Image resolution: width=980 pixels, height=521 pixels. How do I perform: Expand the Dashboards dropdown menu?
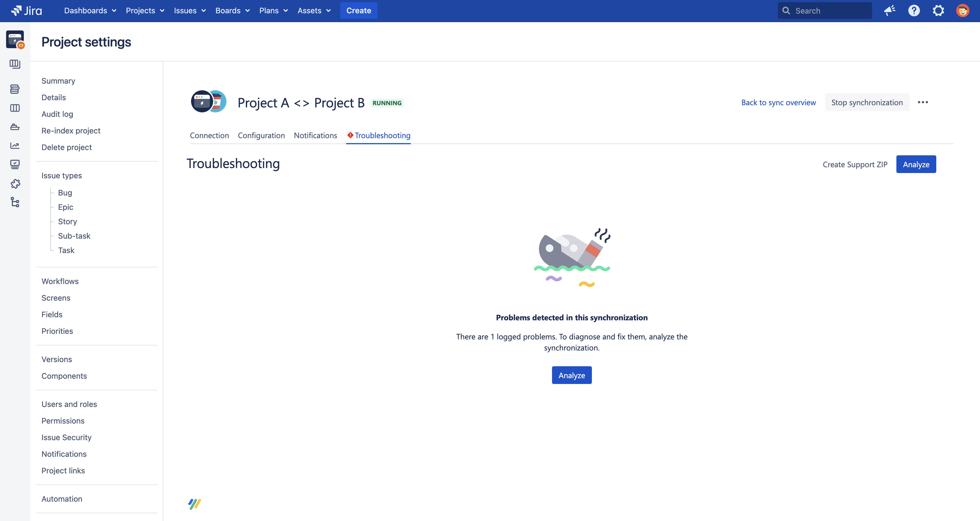click(x=90, y=11)
